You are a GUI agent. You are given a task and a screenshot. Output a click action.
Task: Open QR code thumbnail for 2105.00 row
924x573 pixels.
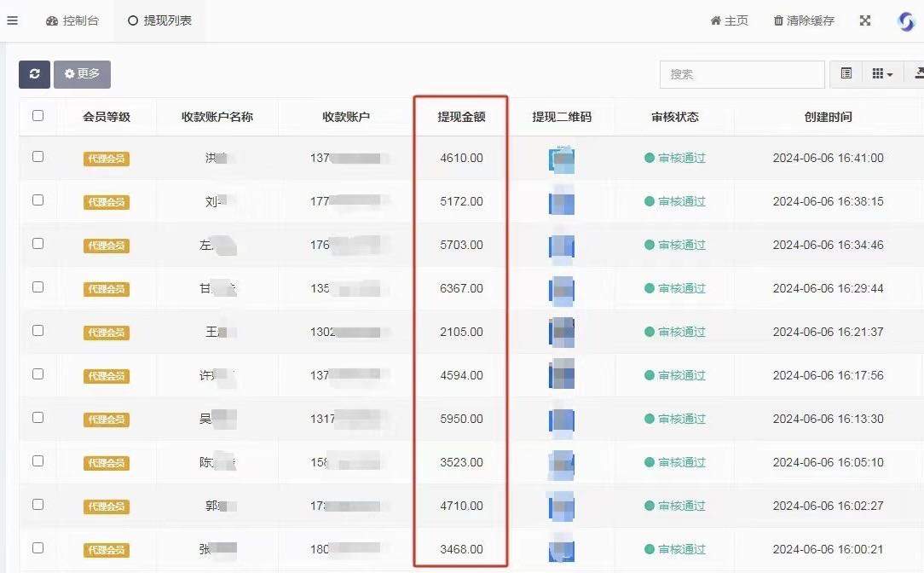(562, 332)
